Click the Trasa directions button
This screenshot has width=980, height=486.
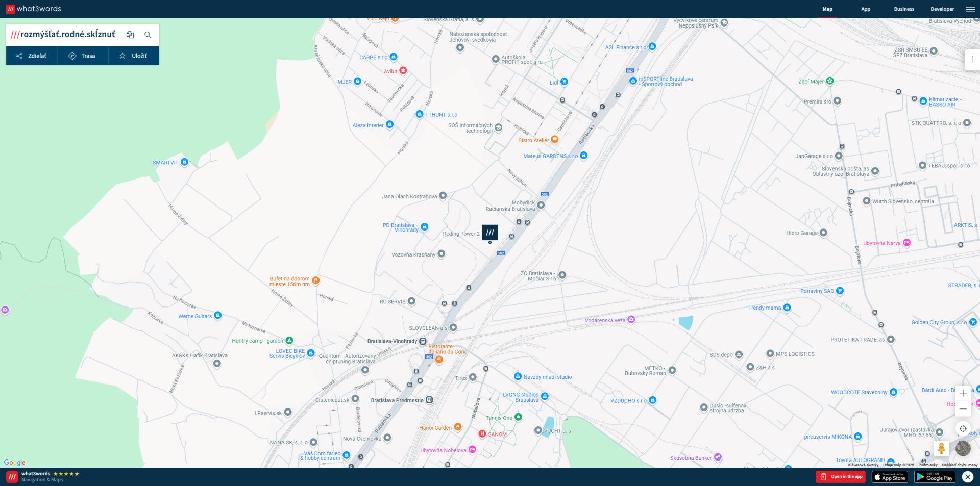pos(83,56)
